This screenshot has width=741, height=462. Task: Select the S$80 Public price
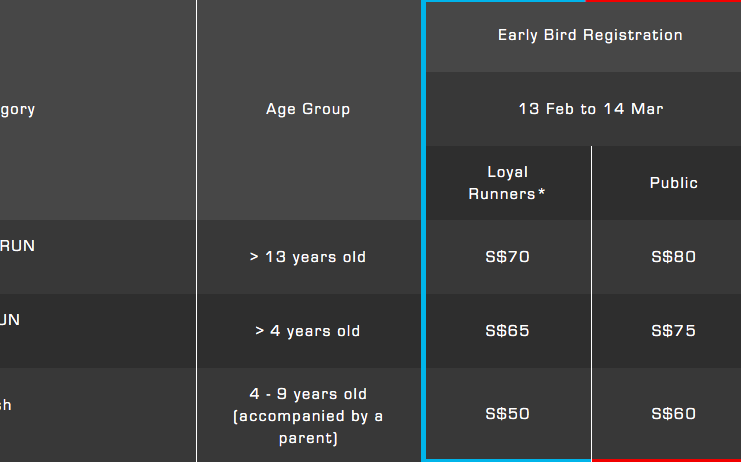673,257
